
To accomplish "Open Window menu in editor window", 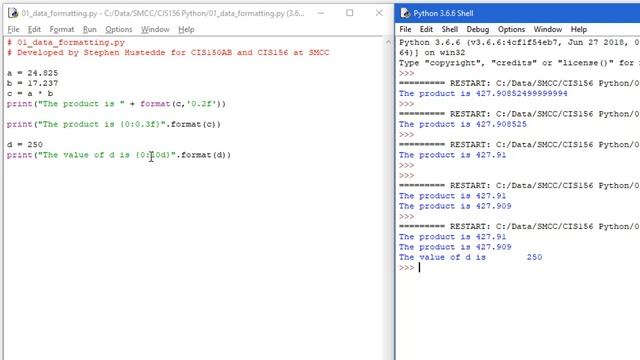I will coord(155,29).
